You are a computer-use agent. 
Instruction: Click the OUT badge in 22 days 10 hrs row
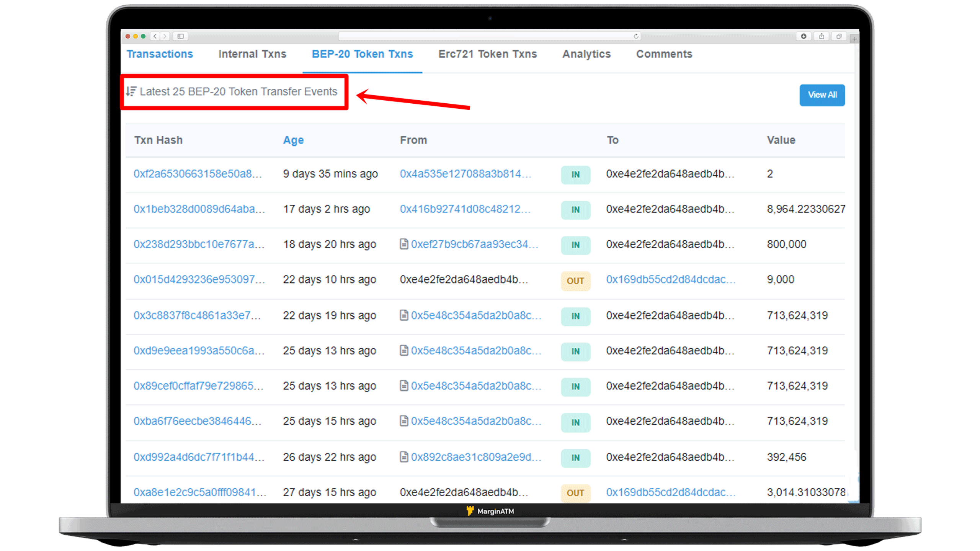tap(575, 281)
